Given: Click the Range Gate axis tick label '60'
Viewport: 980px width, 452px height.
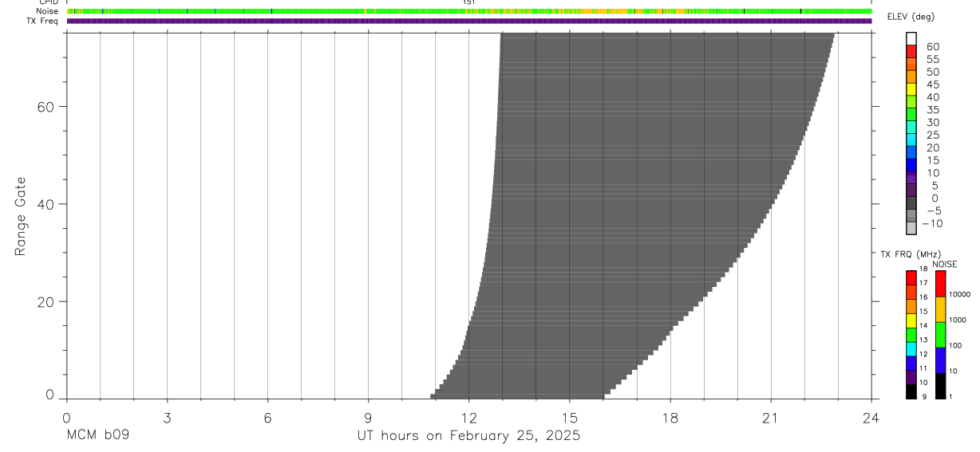Looking at the screenshot, I should pos(45,107).
